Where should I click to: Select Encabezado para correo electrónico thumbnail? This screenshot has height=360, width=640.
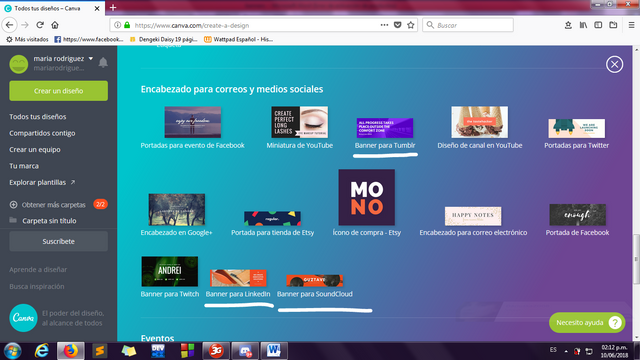click(473, 216)
